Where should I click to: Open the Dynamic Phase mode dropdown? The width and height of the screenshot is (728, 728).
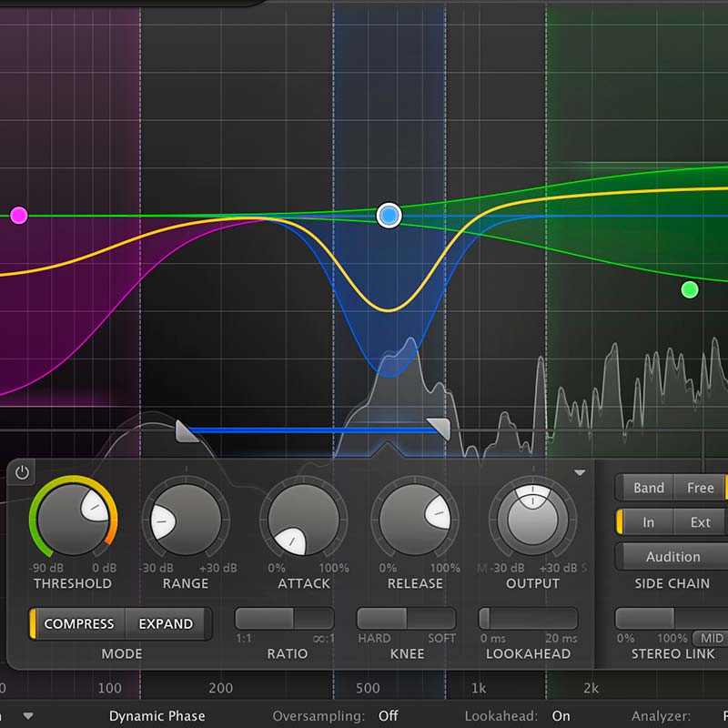click(x=157, y=716)
